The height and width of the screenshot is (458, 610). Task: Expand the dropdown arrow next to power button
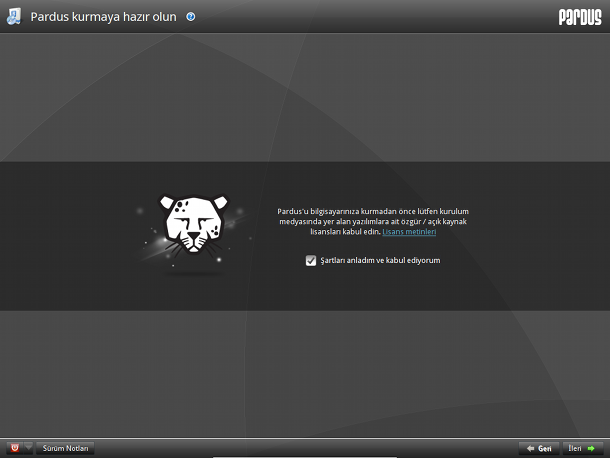point(28,448)
